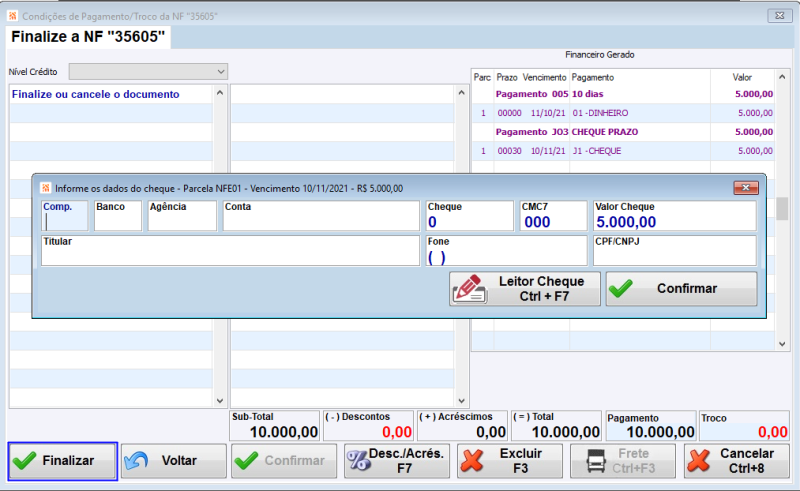Click the Parc column header
This screenshot has width=800, height=491.
pyautogui.click(x=482, y=78)
